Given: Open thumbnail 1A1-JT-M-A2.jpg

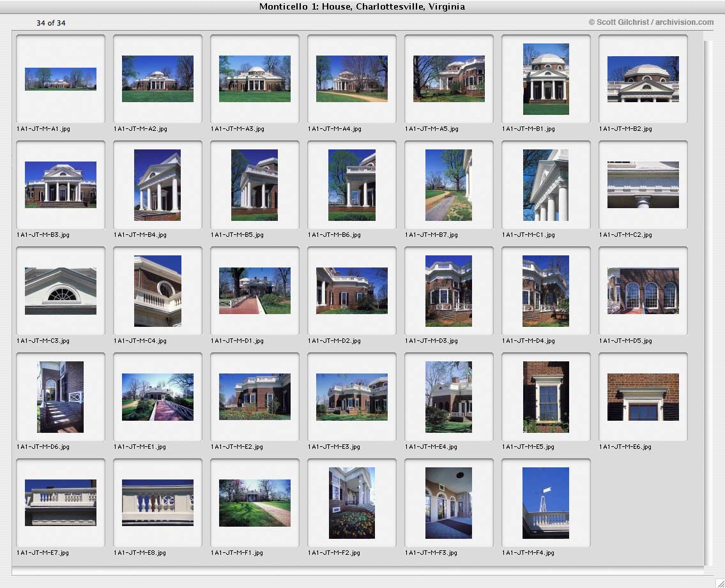Looking at the screenshot, I should point(158,79).
